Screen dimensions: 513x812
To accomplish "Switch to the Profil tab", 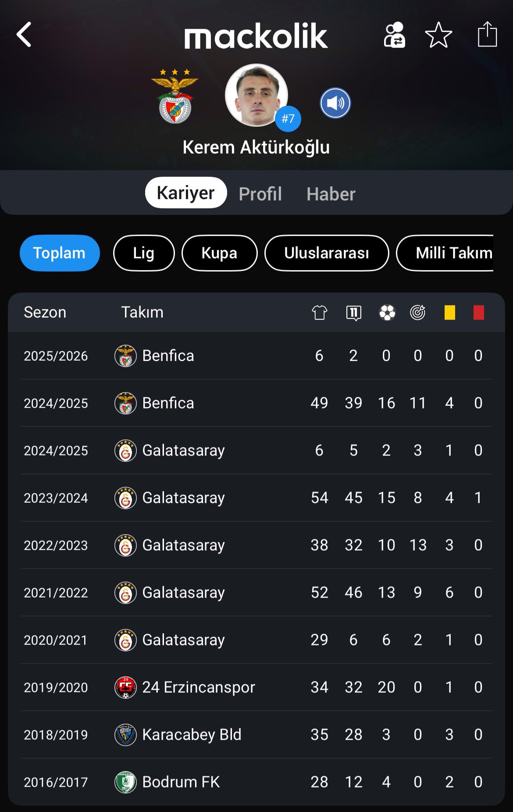I will 260,193.
